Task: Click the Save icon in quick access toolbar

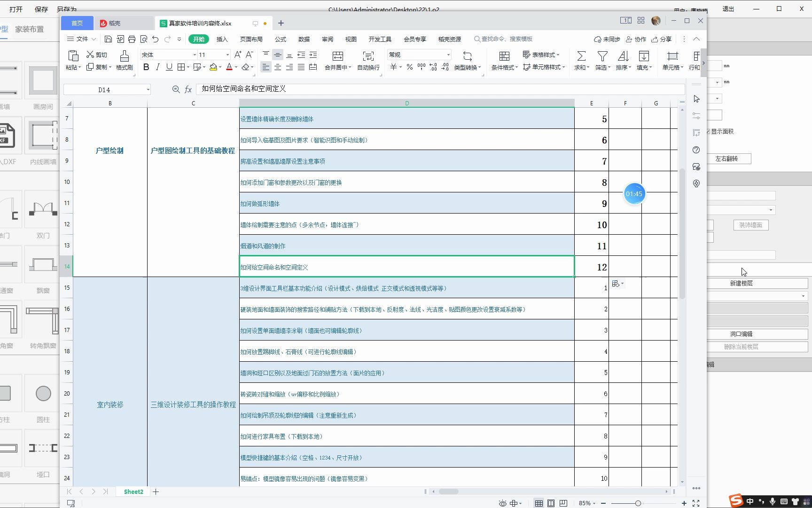Action: click(108, 39)
